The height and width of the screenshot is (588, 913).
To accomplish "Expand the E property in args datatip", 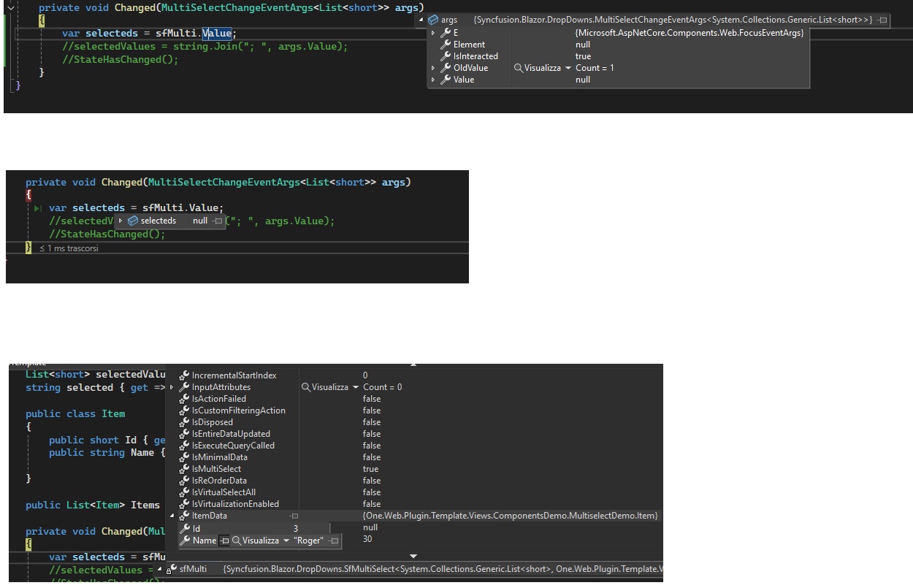I will click(433, 33).
